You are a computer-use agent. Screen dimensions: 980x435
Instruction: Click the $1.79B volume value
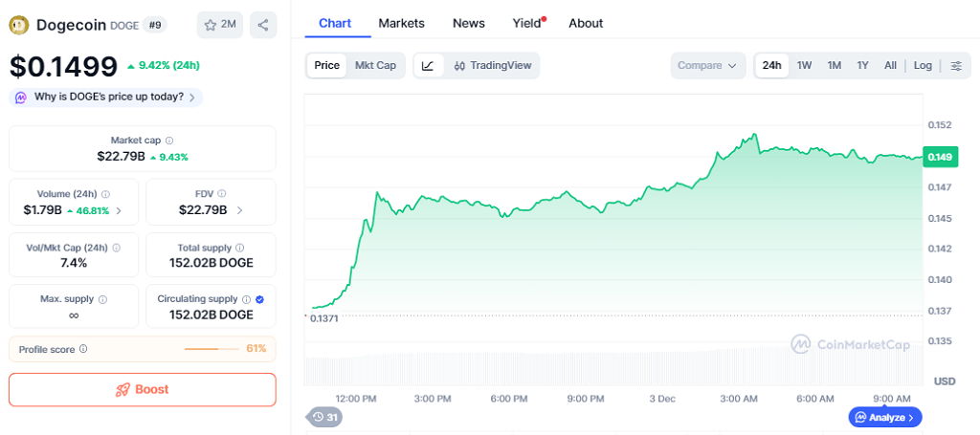click(x=42, y=210)
